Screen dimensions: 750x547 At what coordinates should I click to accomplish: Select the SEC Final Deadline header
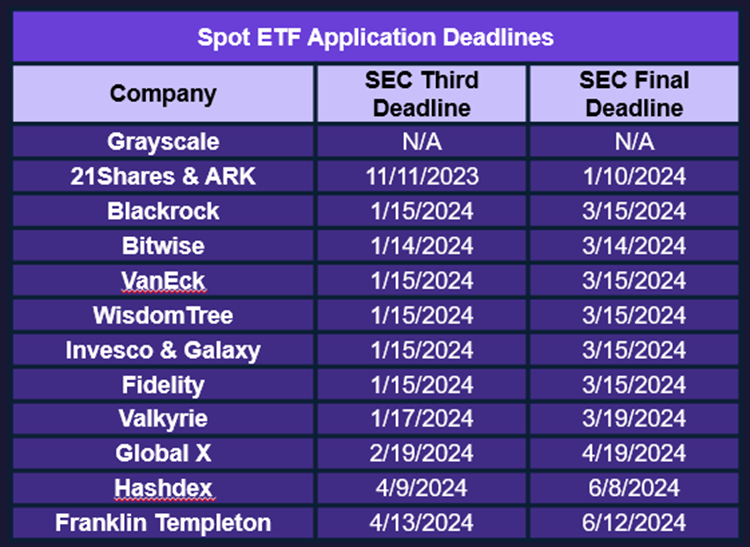click(x=634, y=94)
